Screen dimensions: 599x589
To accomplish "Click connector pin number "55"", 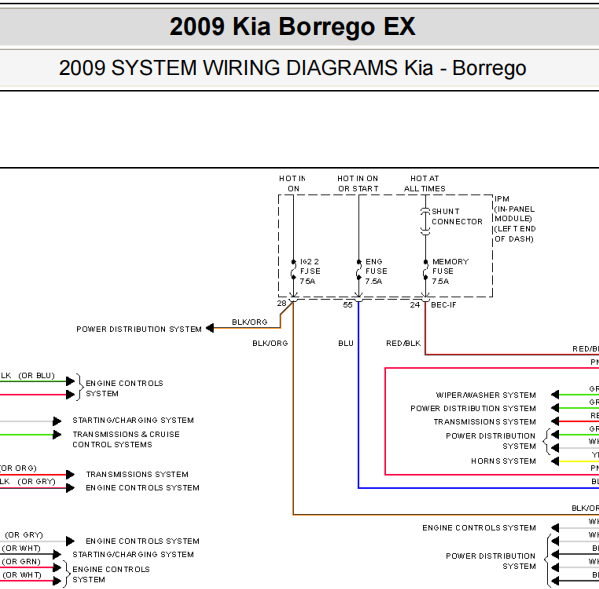I will pyautogui.click(x=348, y=305).
